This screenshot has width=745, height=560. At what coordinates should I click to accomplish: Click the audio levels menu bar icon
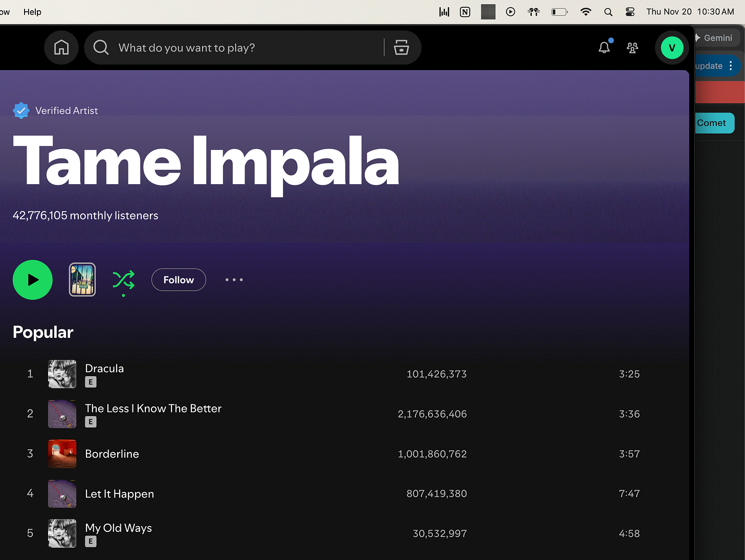[444, 12]
